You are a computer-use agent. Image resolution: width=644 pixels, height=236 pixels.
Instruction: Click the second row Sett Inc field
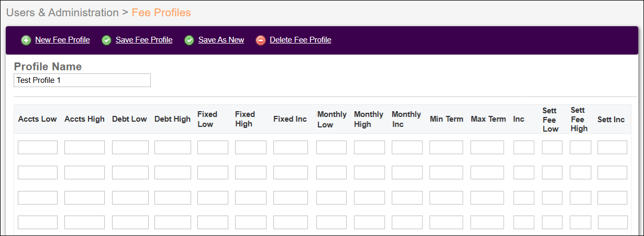612,173
